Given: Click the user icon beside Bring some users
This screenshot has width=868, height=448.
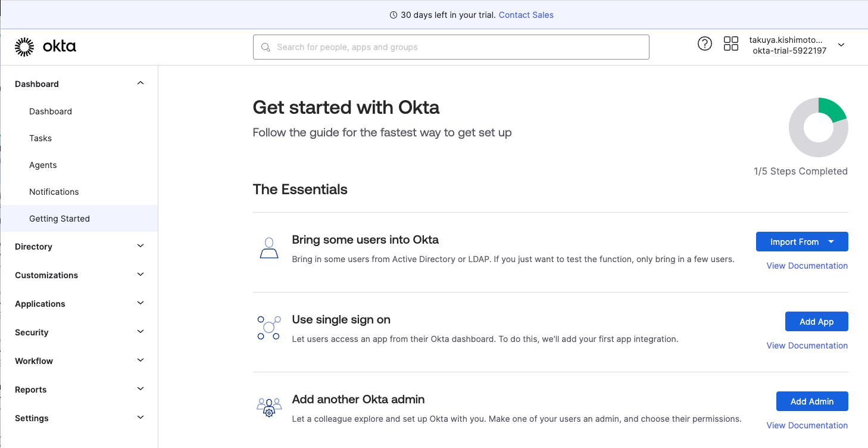Looking at the screenshot, I should 269,248.
